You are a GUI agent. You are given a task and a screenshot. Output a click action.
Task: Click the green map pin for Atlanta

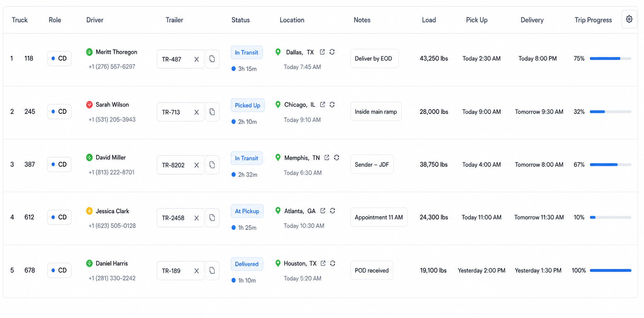coord(278,210)
